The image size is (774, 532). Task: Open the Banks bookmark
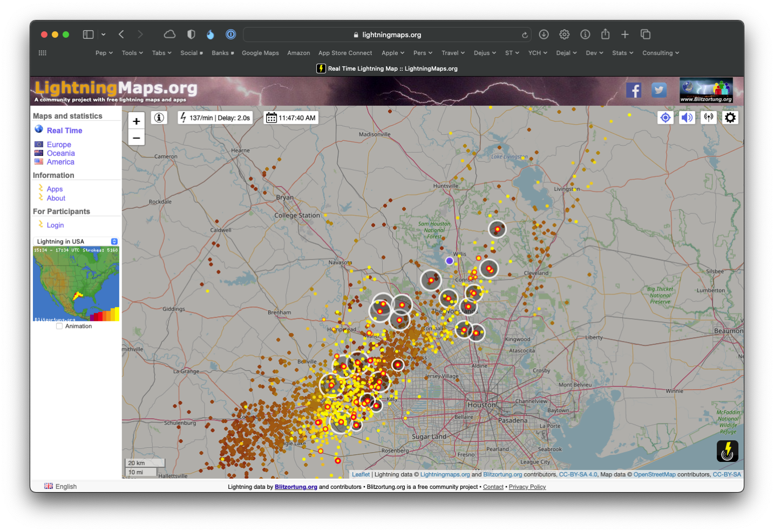pos(223,53)
